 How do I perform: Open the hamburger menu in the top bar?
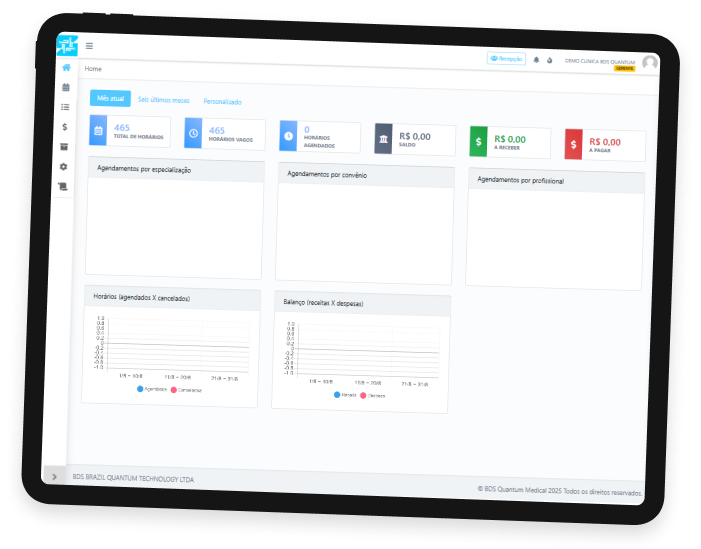coord(89,46)
